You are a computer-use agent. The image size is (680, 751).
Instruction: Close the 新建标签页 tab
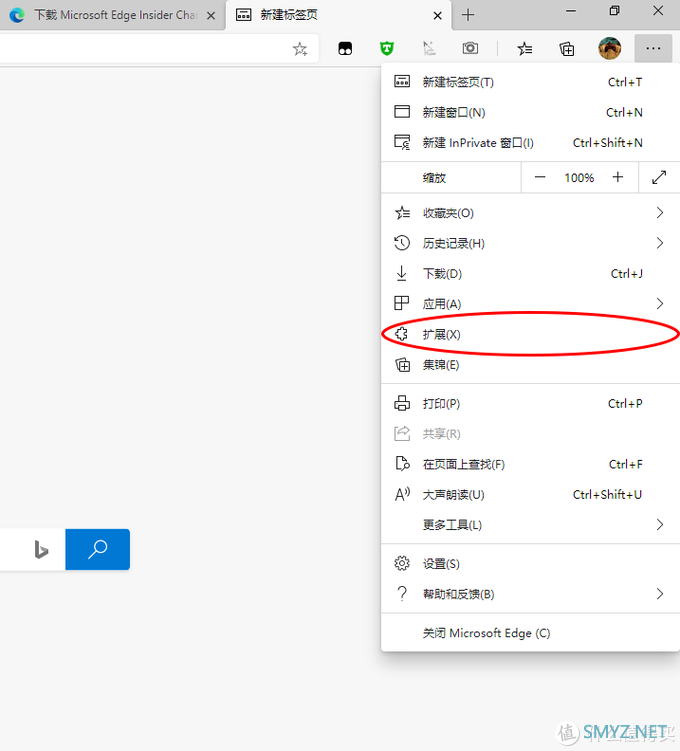(437, 15)
